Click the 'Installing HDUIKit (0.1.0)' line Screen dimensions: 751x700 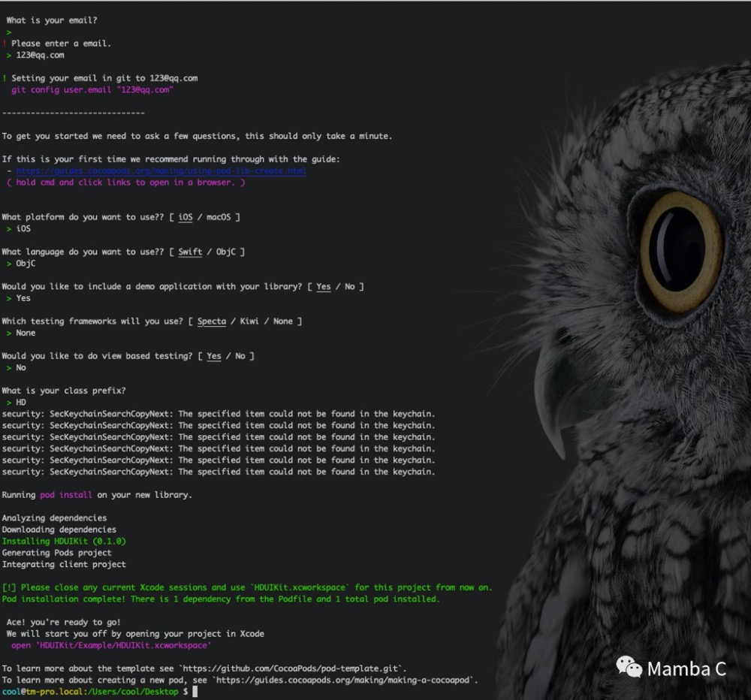(64, 542)
